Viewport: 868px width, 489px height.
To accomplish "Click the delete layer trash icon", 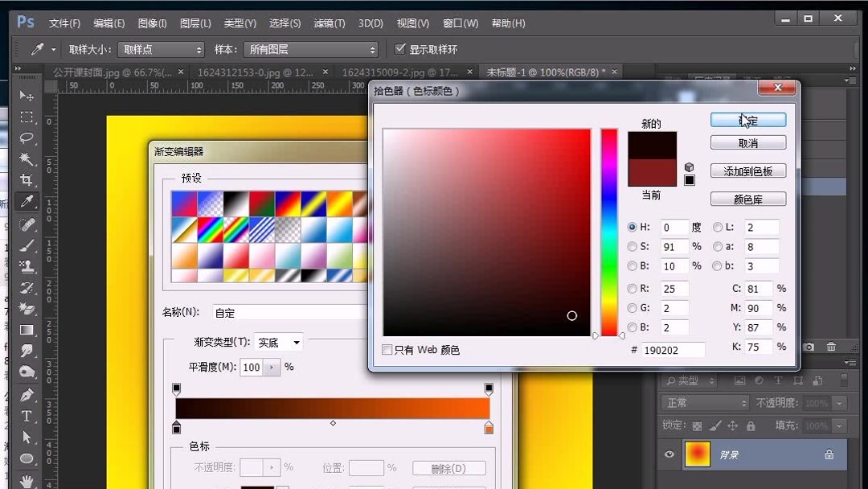I will [x=832, y=346].
